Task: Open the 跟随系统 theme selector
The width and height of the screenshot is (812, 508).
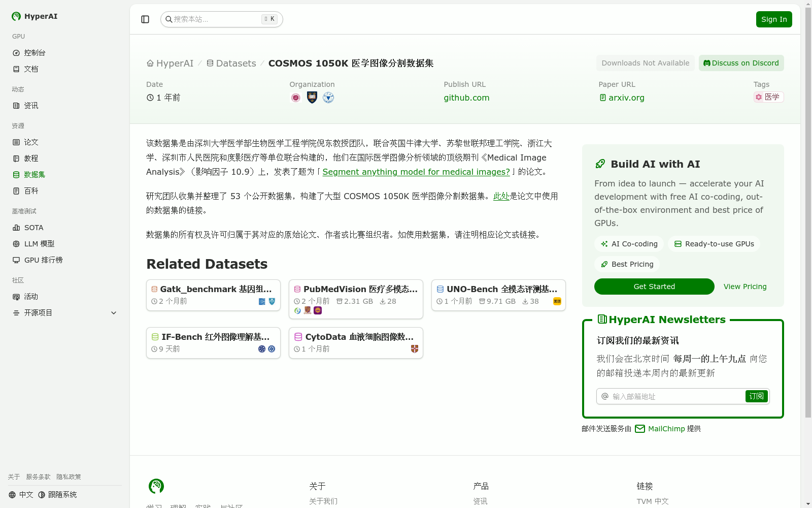Action: coord(57,495)
